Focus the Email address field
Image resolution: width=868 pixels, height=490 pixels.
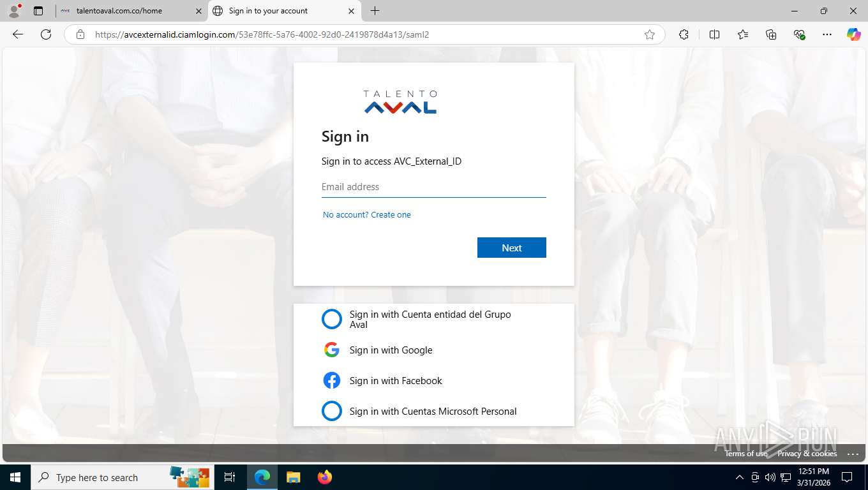(434, 187)
